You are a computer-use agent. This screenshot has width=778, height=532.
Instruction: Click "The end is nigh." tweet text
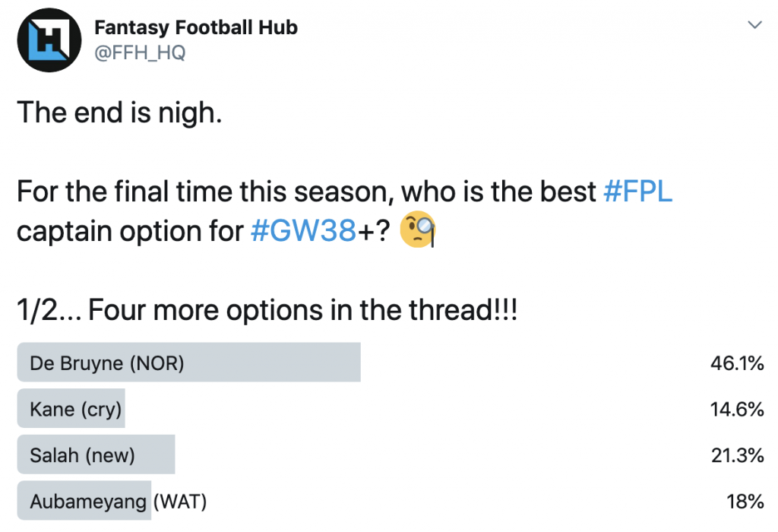119,112
